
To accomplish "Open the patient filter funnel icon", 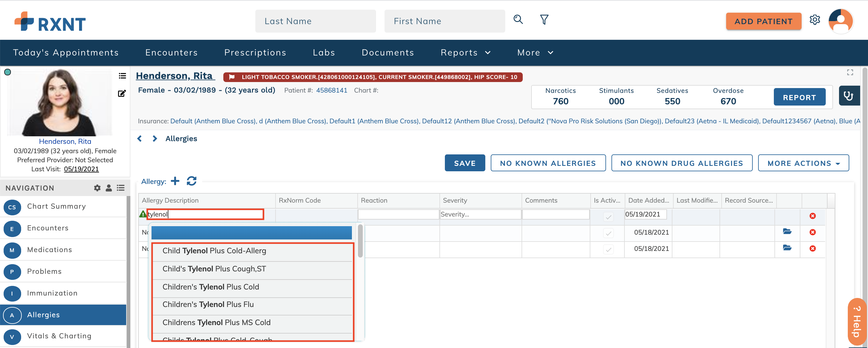I will click(544, 20).
